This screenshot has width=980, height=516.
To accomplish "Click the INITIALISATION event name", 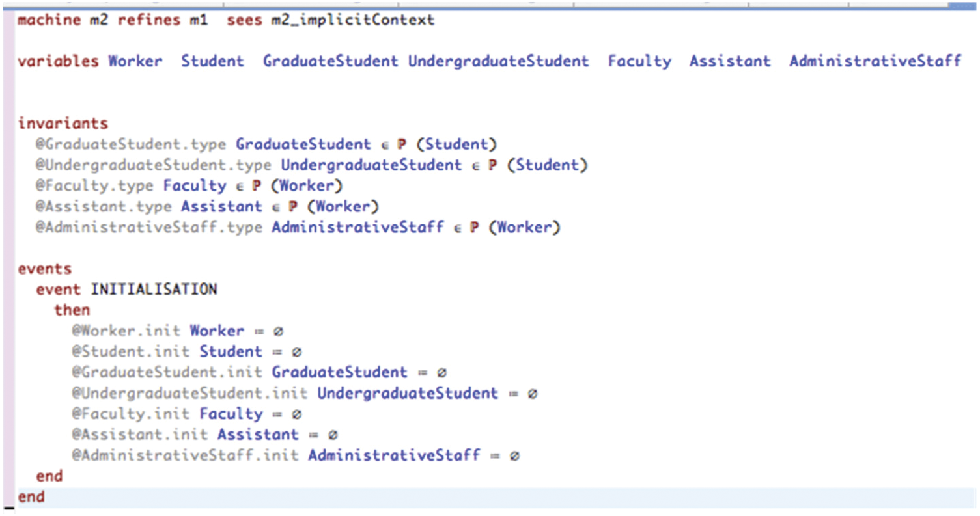I will pos(153,289).
